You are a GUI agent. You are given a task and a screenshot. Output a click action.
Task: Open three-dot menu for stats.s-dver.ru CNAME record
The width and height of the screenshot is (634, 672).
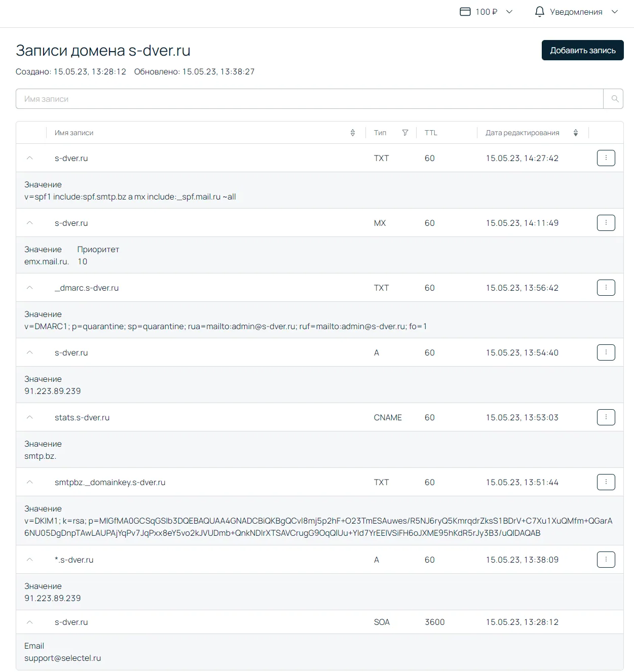coord(606,417)
